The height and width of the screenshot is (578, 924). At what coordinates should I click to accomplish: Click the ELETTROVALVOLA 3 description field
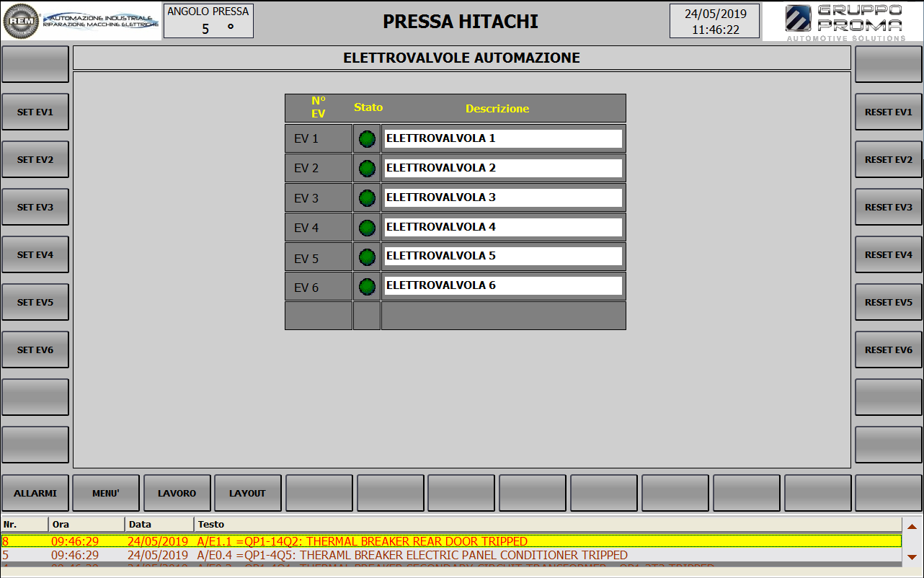(503, 197)
